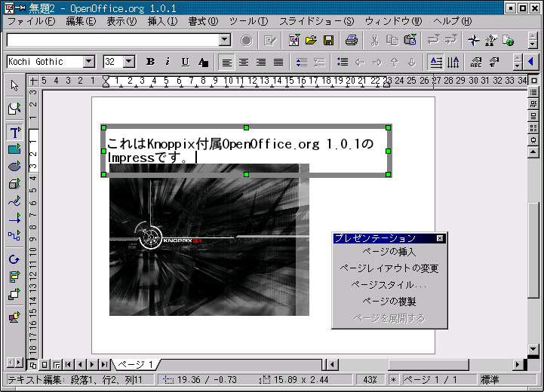Open the font size 32 dropdown
The height and width of the screenshot is (392, 544).
[129, 62]
